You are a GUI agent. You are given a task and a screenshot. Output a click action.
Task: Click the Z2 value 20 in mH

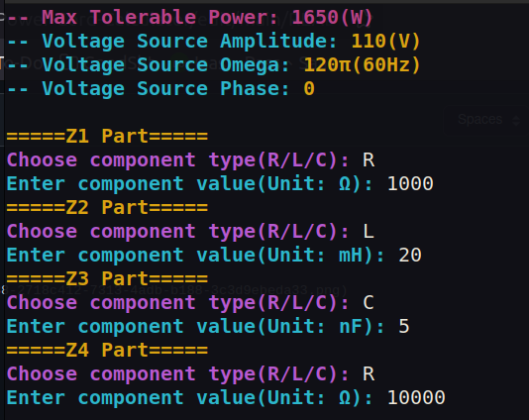pyautogui.click(x=410, y=255)
